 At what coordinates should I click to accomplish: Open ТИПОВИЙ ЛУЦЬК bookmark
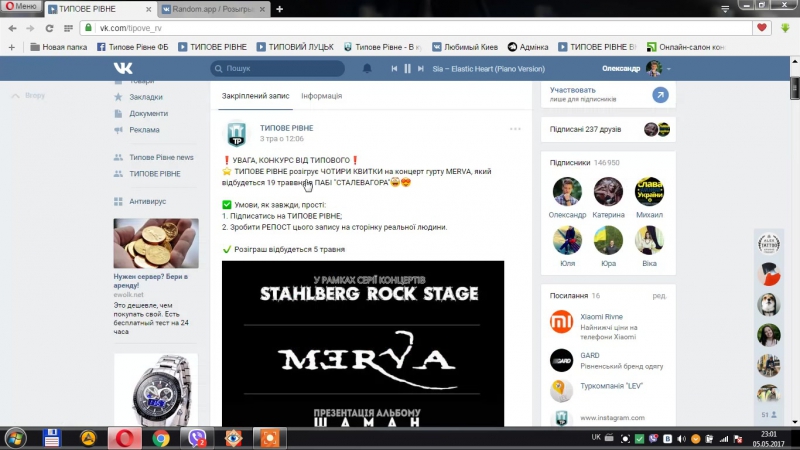pyautogui.click(x=295, y=47)
